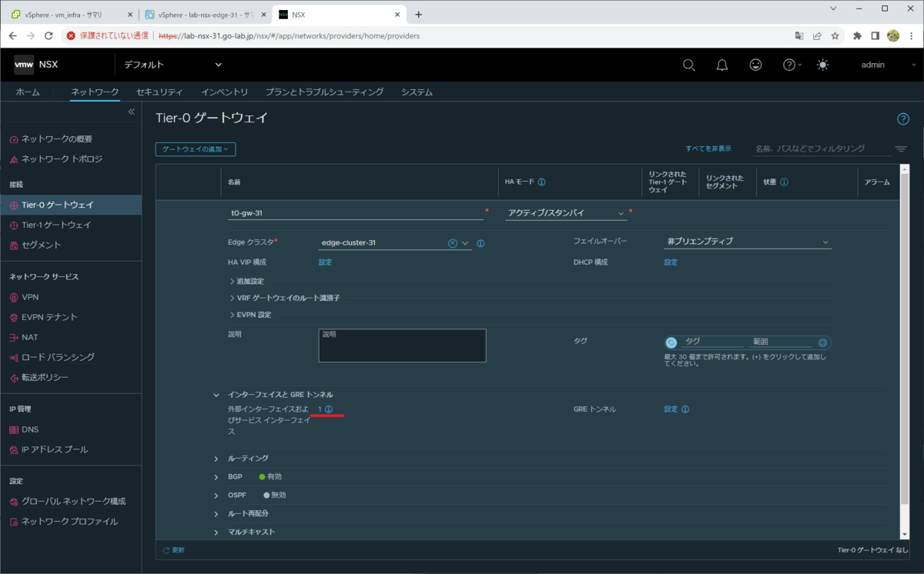The image size is (924, 574).
Task: Switch to ホーム tab
Action: point(28,92)
